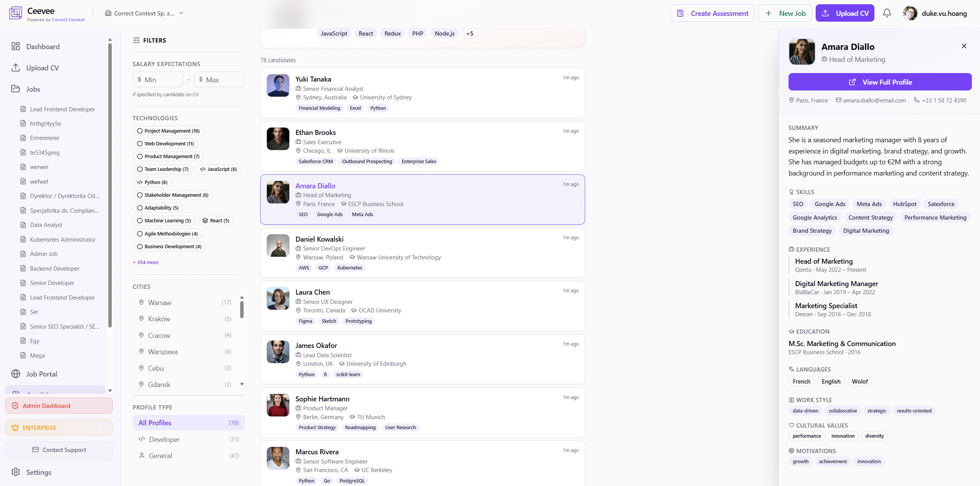
Task: Open the Kubernetes Administrator job
Action: tap(63, 239)
